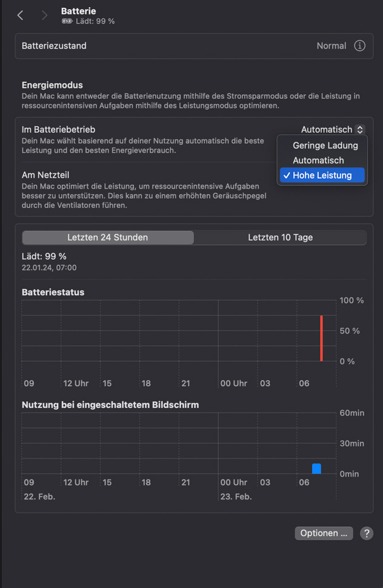Click the 23. Feb. date label
383x588 pixels.
click(x=236, y=496)
